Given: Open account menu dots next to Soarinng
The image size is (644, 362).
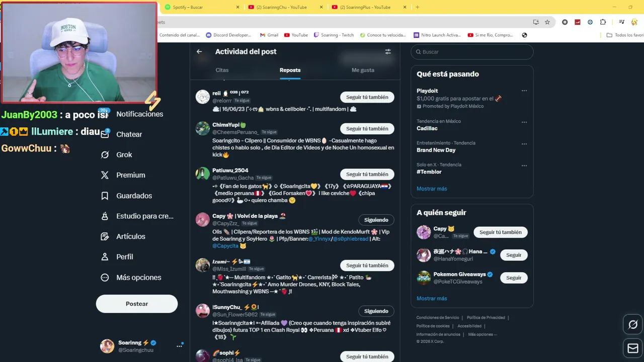Looking at the screenshot, I should coord(179,346).
